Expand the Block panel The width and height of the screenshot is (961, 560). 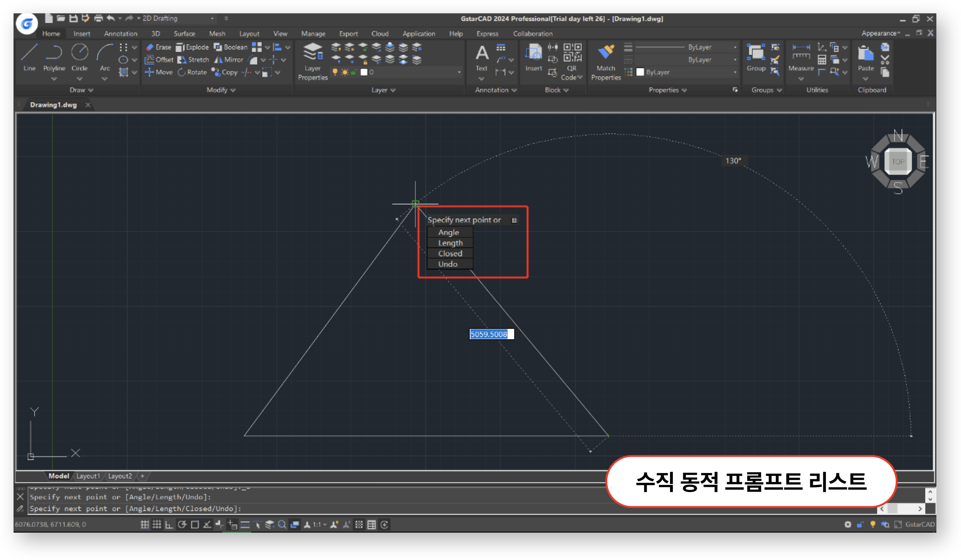click(x=556, y=90)
